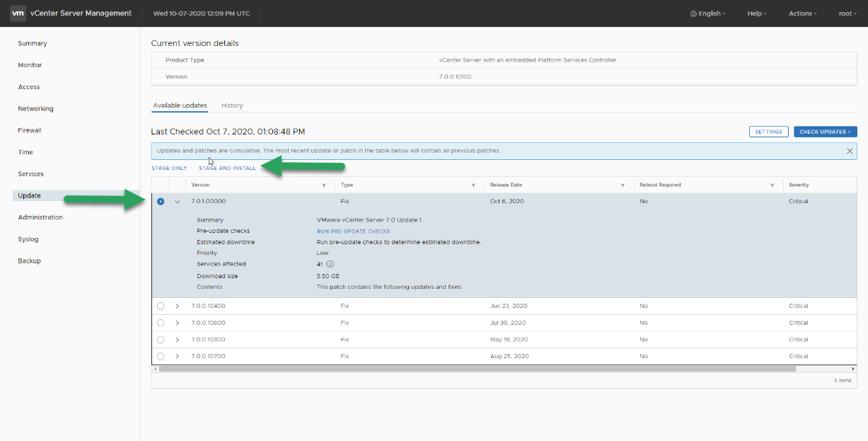Click the scrollbar right arrow
Screen dimensions: 868x441
(x=854, y=369)
